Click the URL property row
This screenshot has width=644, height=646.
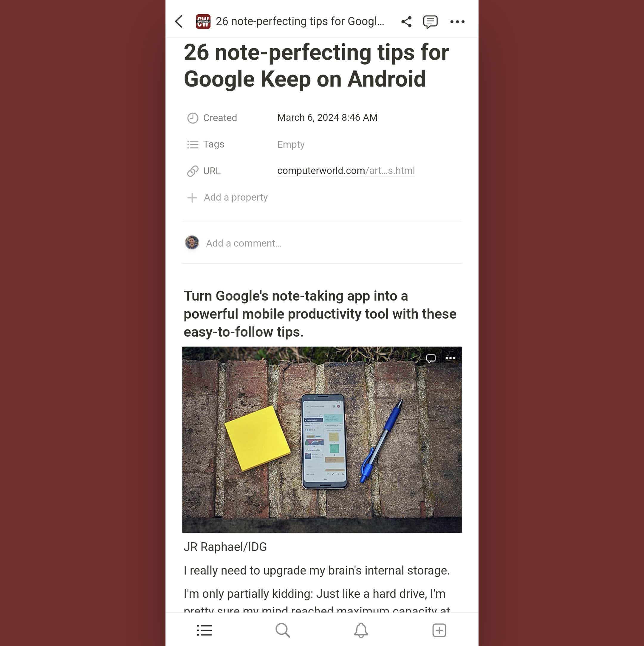[x=322, y=171]
